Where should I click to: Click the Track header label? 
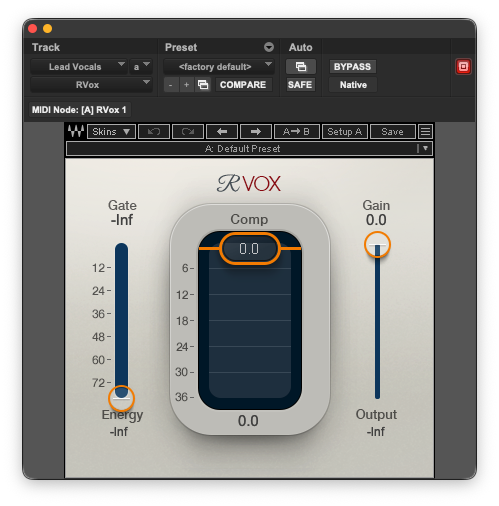point(46,47)
